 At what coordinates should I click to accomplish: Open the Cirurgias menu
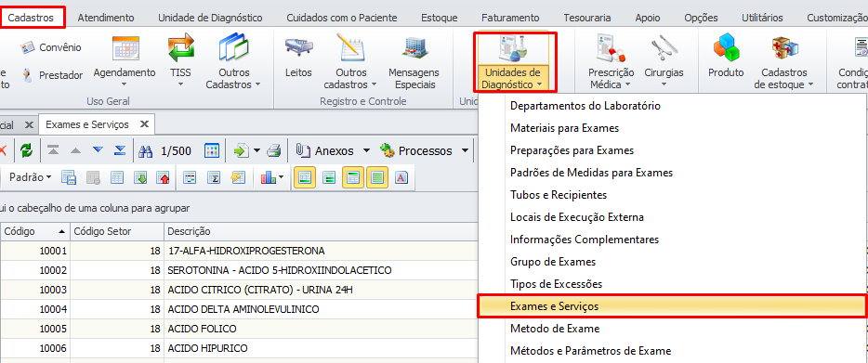[664, 61]
